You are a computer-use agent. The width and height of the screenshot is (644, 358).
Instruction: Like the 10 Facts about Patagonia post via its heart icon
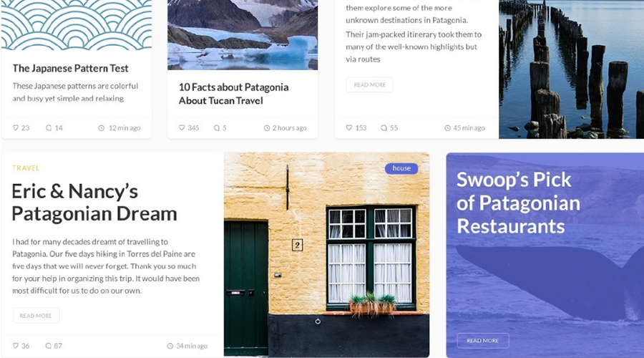click(182, 128)
